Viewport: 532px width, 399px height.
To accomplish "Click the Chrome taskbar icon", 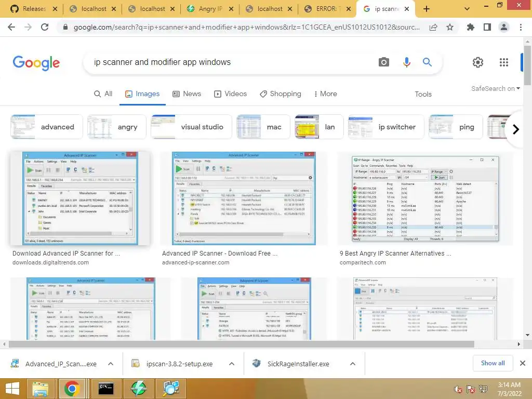I will 72,389.
